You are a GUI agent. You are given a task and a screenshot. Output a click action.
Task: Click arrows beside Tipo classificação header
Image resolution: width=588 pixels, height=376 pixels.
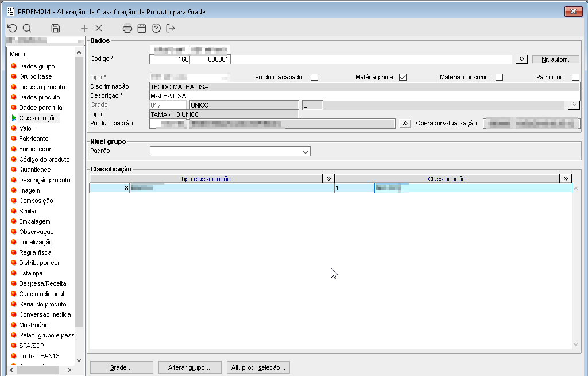point(328,178)
